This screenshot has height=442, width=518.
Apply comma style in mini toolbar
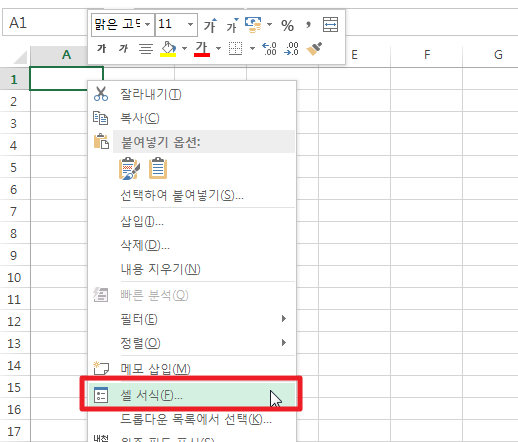(x=308, y=25)
